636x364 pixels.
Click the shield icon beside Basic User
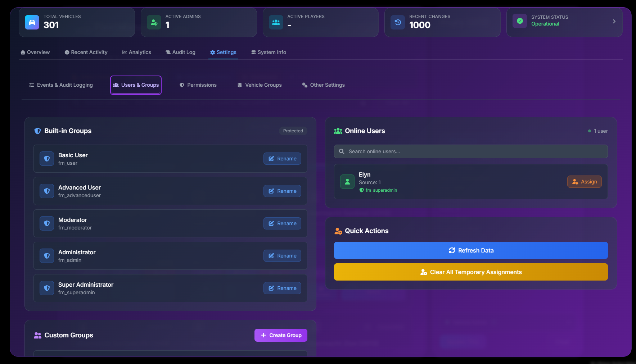(47, 159)
